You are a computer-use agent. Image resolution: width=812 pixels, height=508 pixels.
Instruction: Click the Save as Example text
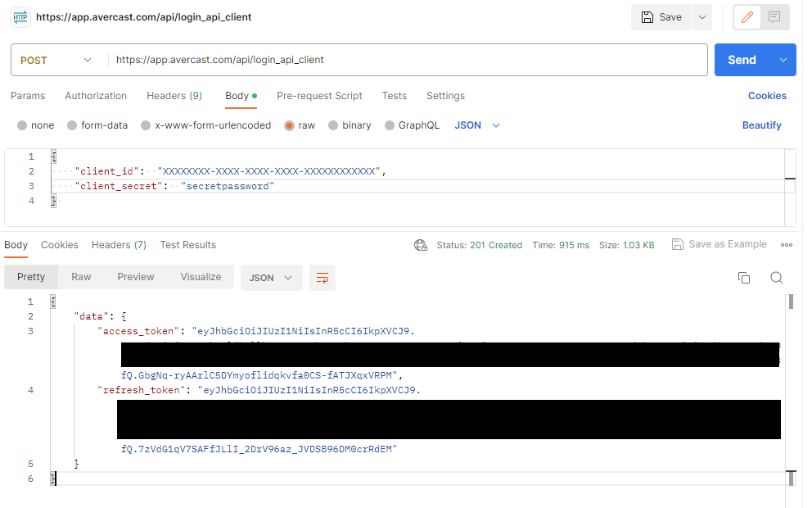[728, 244]
